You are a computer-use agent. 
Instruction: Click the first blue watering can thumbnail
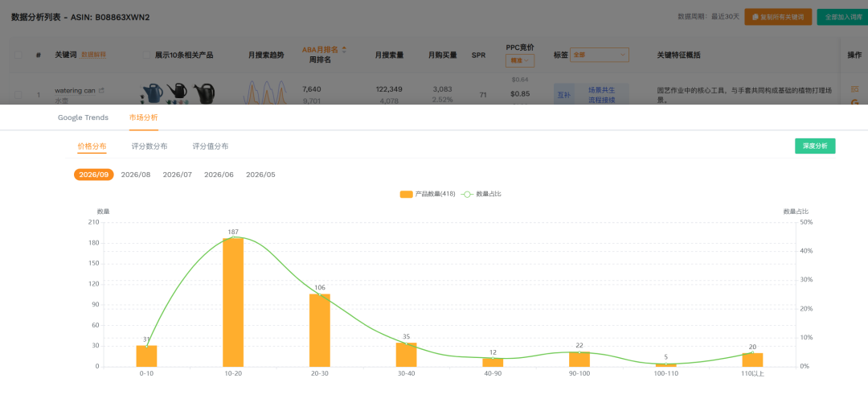pyautogui.click(x=153, y=93)
